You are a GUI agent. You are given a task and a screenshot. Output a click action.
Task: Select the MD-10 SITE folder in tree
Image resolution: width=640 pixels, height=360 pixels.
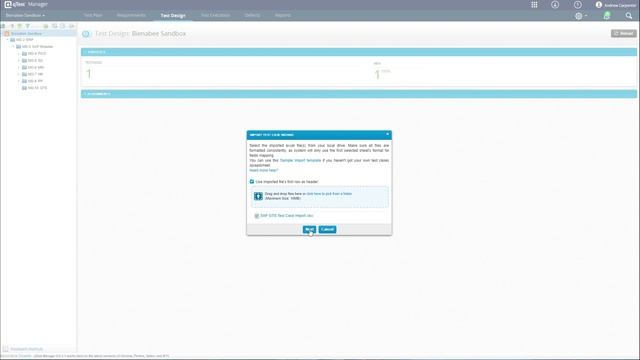(x=37, y=88)
